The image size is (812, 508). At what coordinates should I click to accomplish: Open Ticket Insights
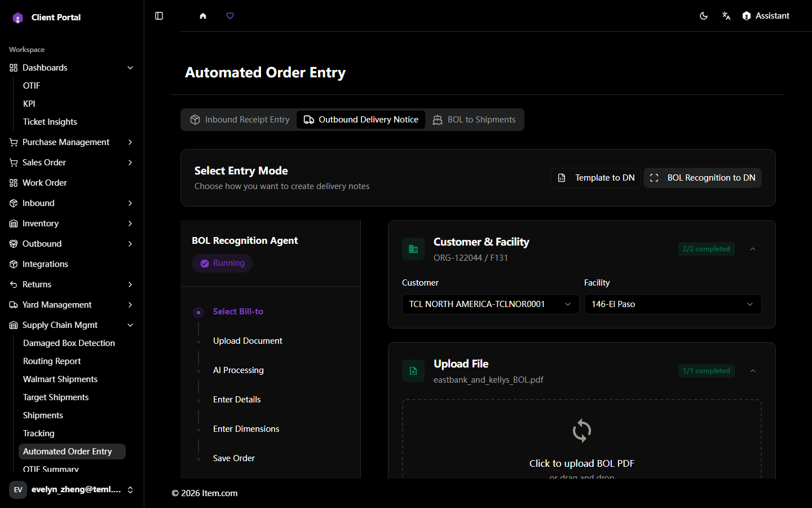tap(72, 122)
